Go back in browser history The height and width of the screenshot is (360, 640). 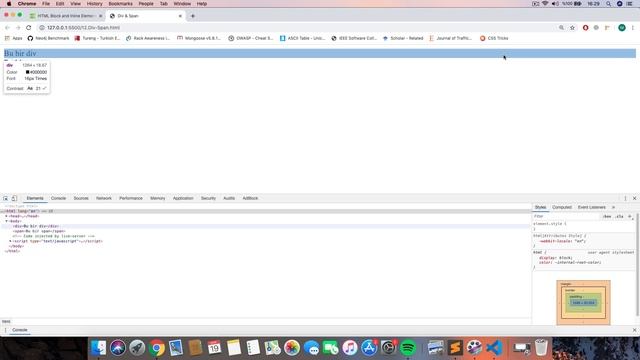pyautogui.click(x=7, y=28)
